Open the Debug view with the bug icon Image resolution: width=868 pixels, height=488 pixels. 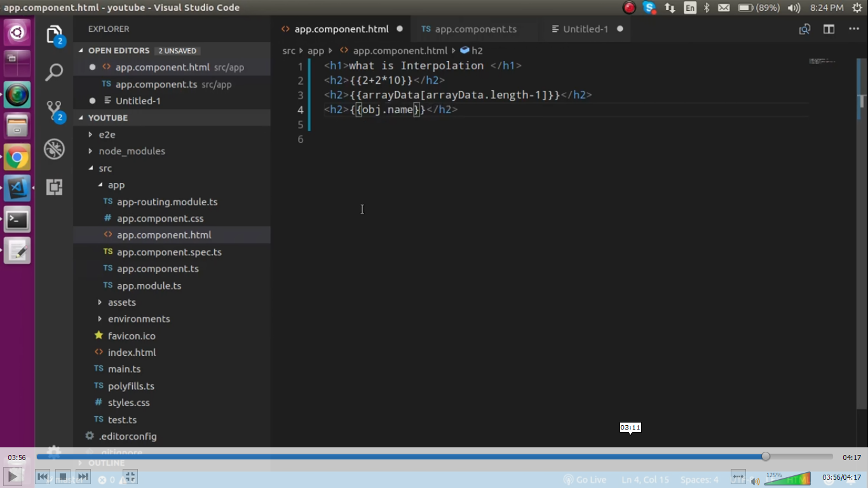54,149
